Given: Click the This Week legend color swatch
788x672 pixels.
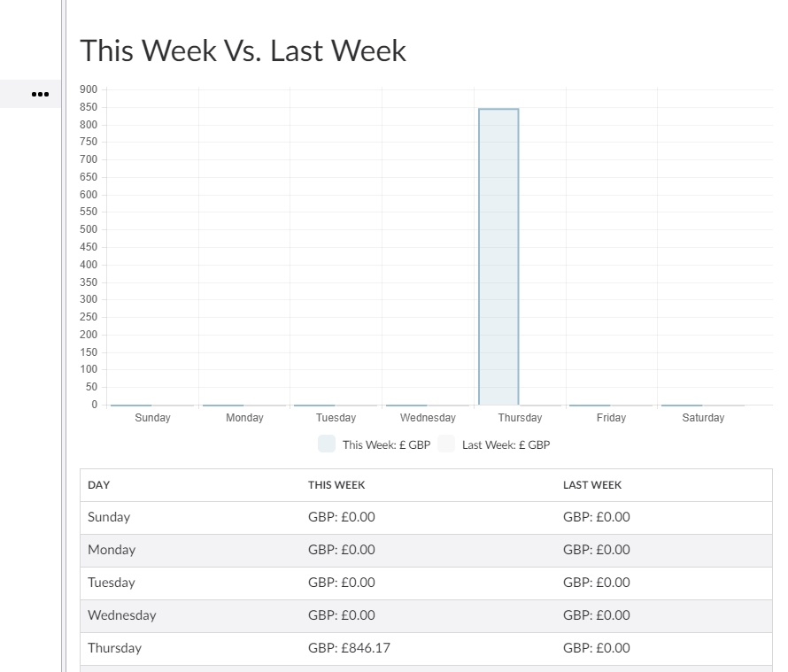Looking at the screenshot, I should pos(327,444).
